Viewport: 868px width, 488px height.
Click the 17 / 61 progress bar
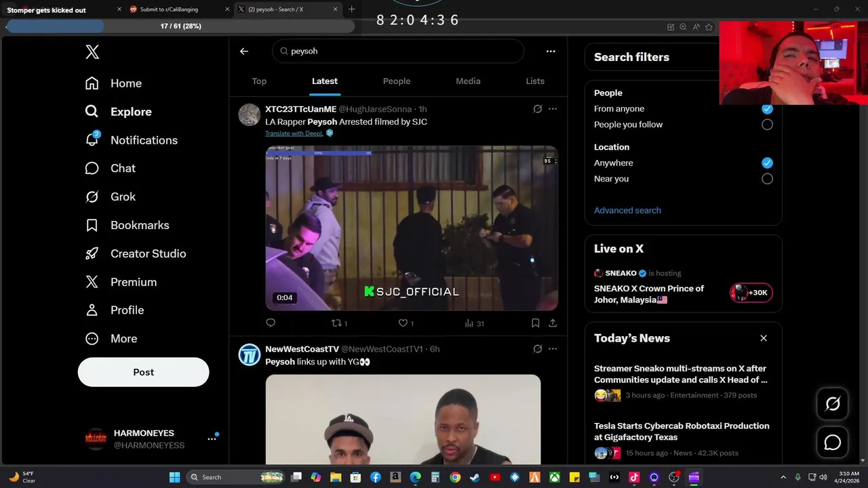[180, 26]
